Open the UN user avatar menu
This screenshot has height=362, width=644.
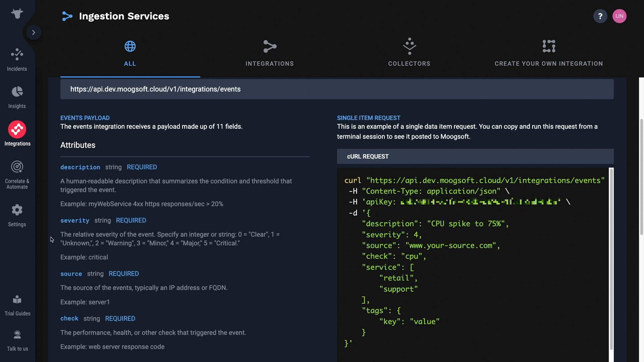pyautogui.click(x=619, y=16)
